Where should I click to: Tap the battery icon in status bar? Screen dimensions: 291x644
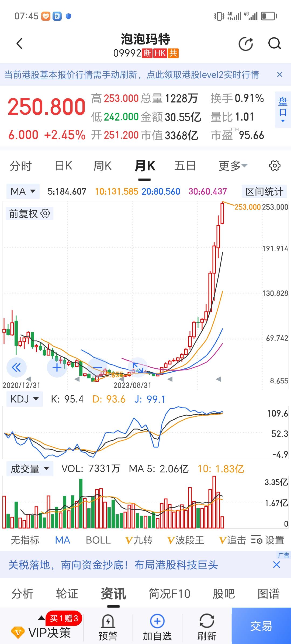[269, 16]
